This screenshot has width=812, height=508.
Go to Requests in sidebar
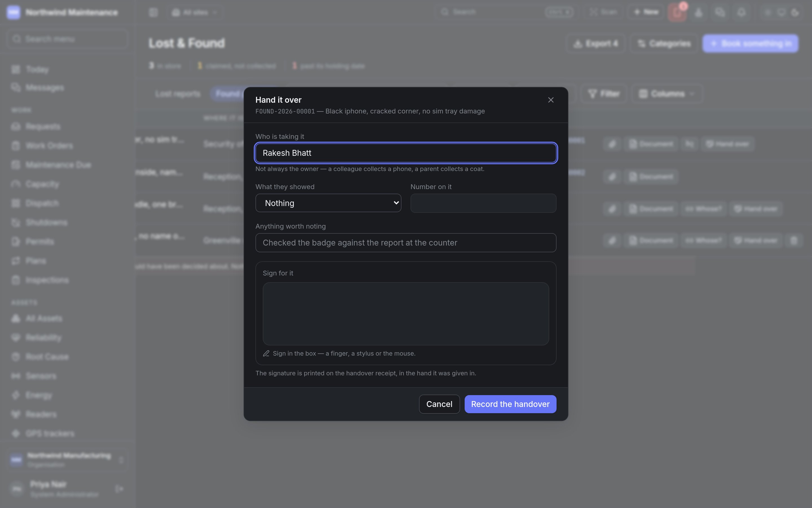67,127
